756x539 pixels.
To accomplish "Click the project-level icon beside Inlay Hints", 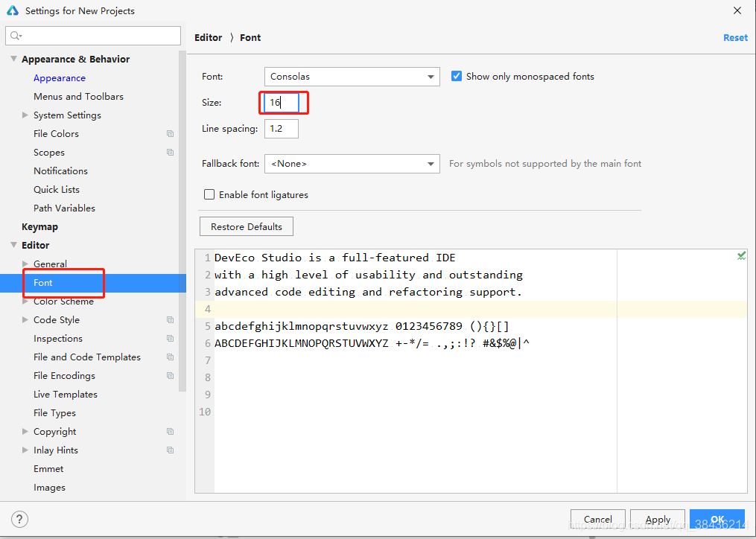I will point(171,450).
